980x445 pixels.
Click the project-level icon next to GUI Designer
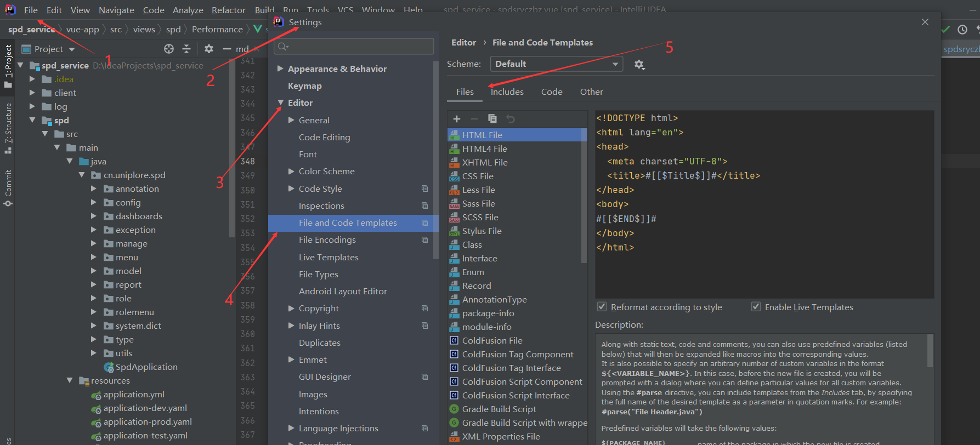pyautogui.click(x=424, y=376)
